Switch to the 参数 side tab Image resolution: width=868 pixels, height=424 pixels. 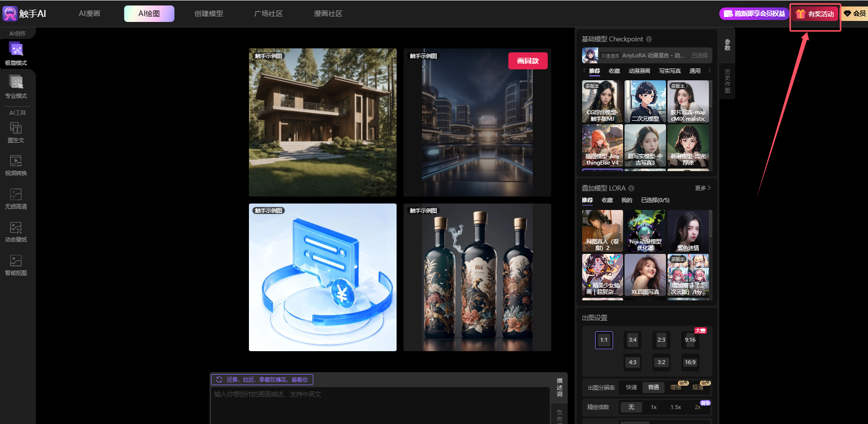pos(727,45)
